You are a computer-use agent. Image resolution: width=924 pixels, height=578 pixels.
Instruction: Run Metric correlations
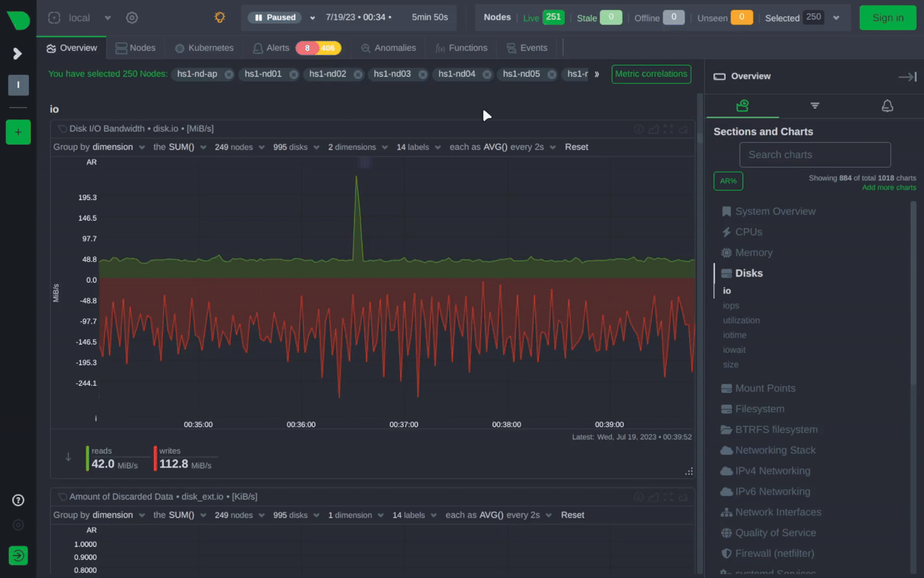pos(651,74)
